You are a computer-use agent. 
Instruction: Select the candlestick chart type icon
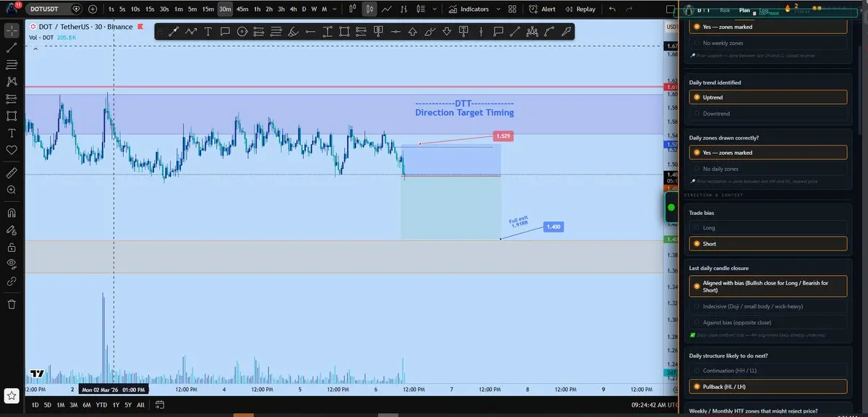coord(370,9)
